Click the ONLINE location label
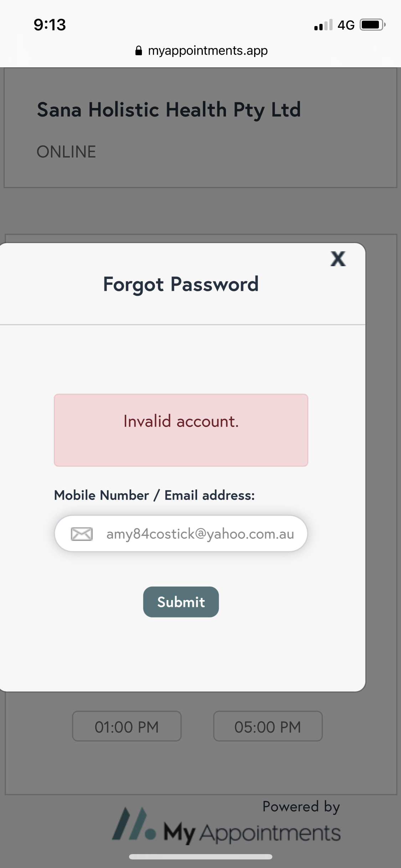Image resolution: width=401 pixels, height=868 pixels. tap(66, 152)
